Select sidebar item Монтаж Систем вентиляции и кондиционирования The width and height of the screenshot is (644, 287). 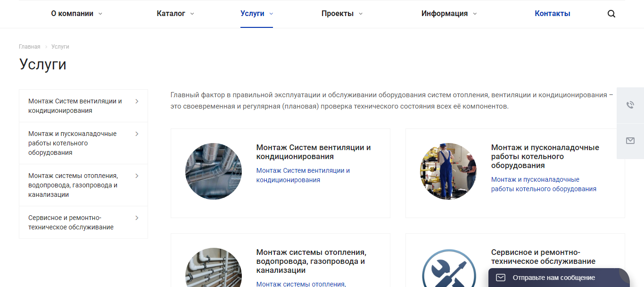[83, 106]
